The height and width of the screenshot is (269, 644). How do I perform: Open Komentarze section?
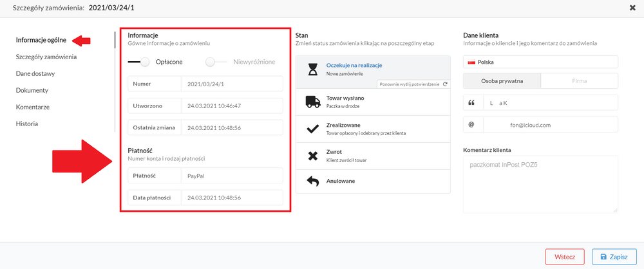coord(33,107)
